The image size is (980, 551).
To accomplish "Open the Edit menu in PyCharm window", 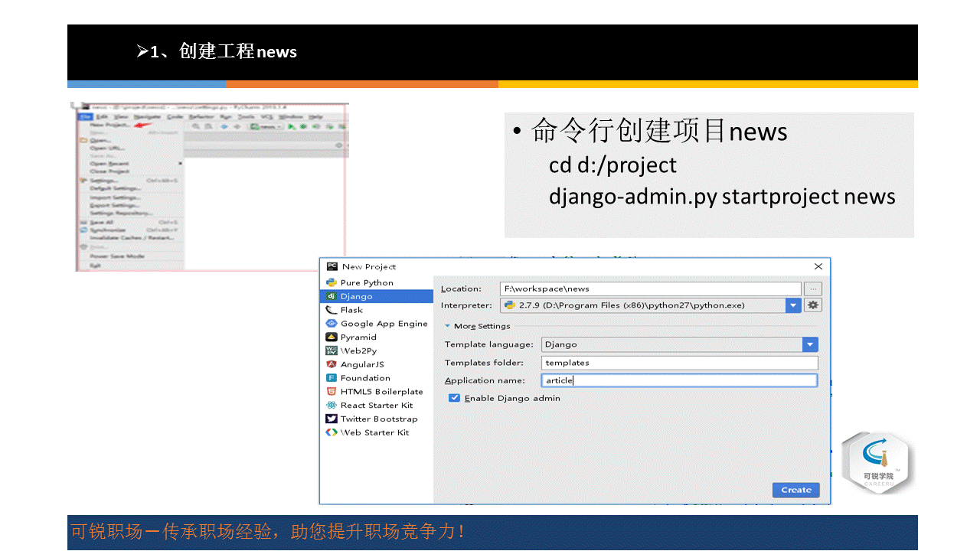I will (x=102, y=116).
